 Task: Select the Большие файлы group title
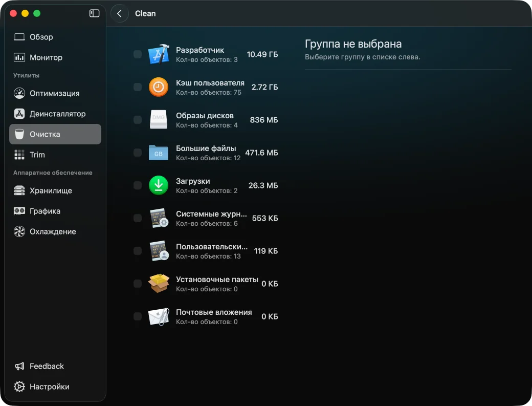click(206, 148)
